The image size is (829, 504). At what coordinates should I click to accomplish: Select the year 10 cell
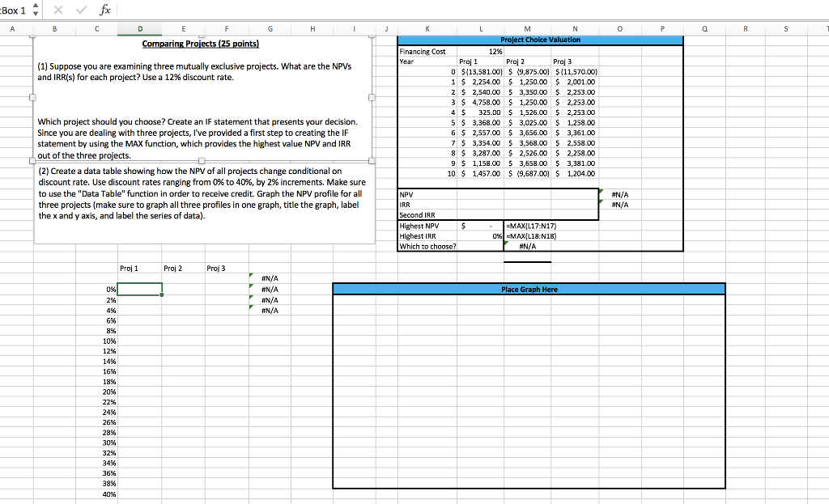point(427,174)
